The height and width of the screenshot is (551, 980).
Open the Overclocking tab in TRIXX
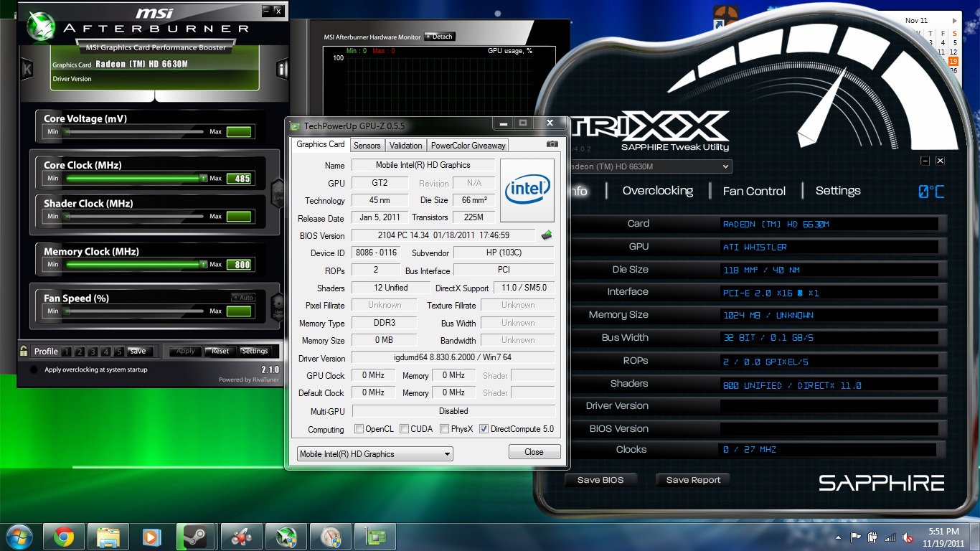658,191
